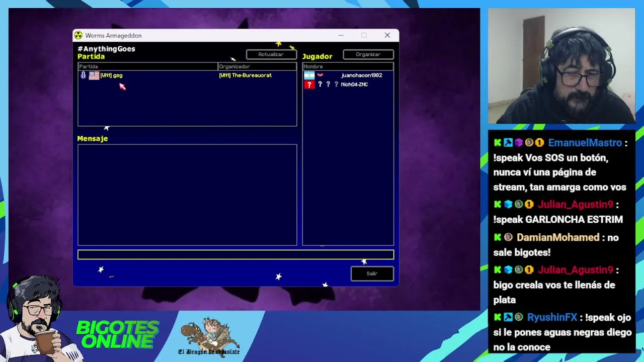The width and height of the screenshot is (644, 362).
Task: Select player Nich04-ZNC in the list
Action: pyautogui.click(x=348, y=84)
